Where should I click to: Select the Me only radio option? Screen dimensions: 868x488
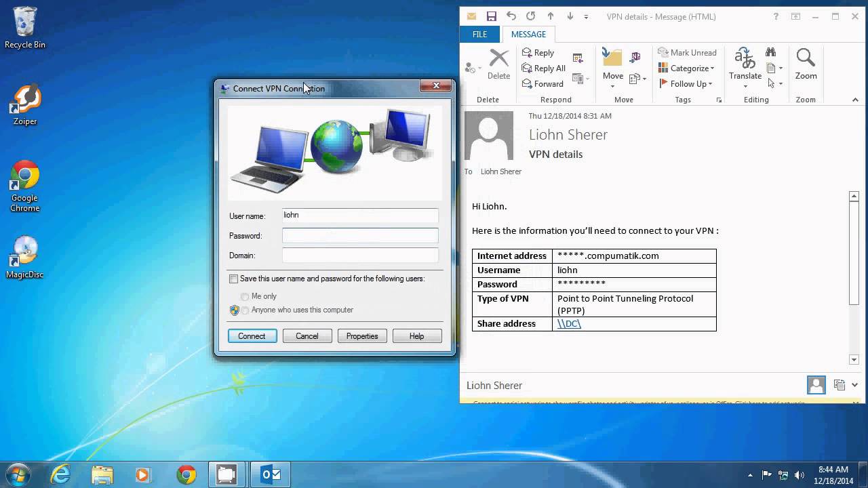[x=245, y=296]
